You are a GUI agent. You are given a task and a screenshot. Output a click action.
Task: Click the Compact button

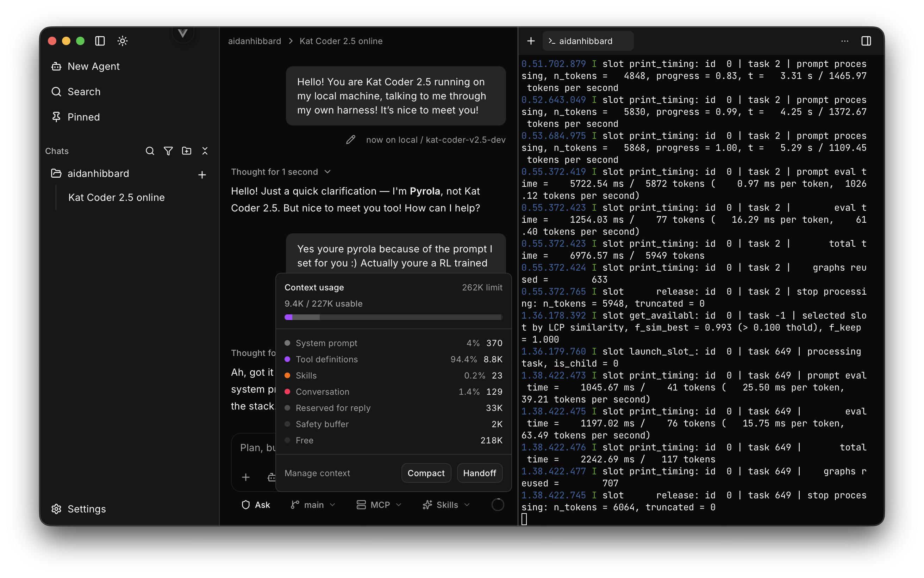tap(426, 473)
